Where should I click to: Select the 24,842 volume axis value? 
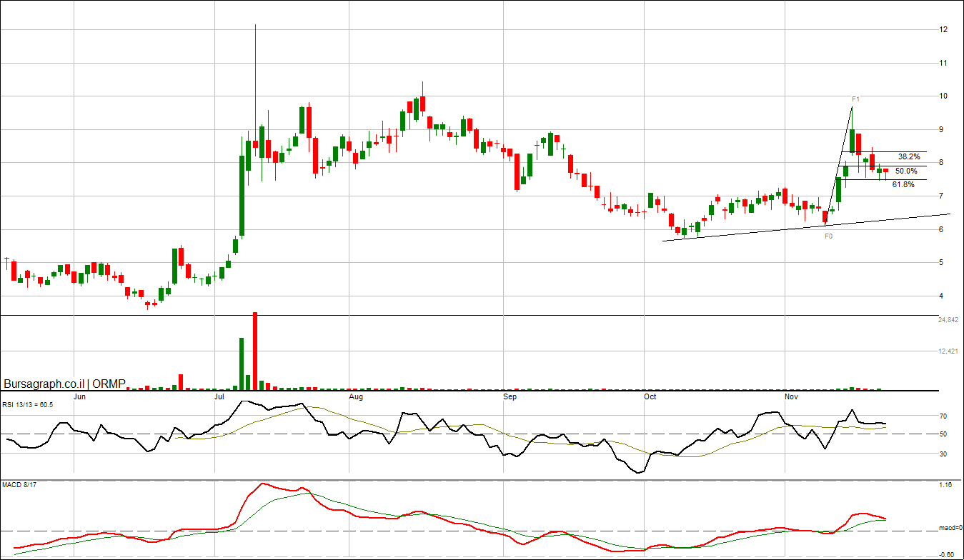click(x=948, y=321)
